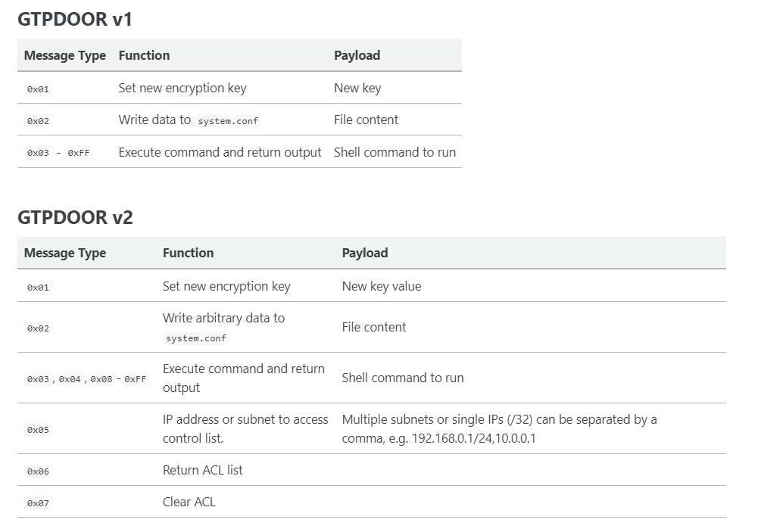Click the 192.168.0.1/24,10.0.0.1 example text

(474, 438)
